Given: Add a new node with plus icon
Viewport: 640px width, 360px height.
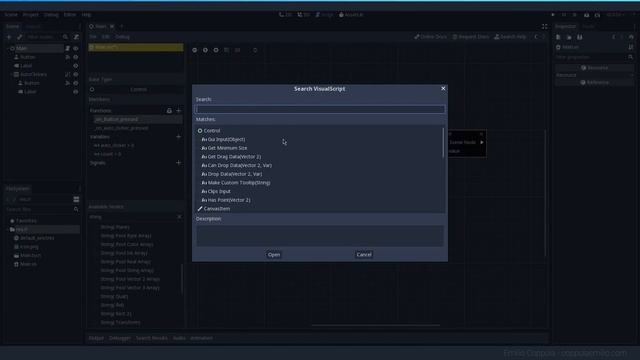Looking at the screenshot, I should point(9,37).
